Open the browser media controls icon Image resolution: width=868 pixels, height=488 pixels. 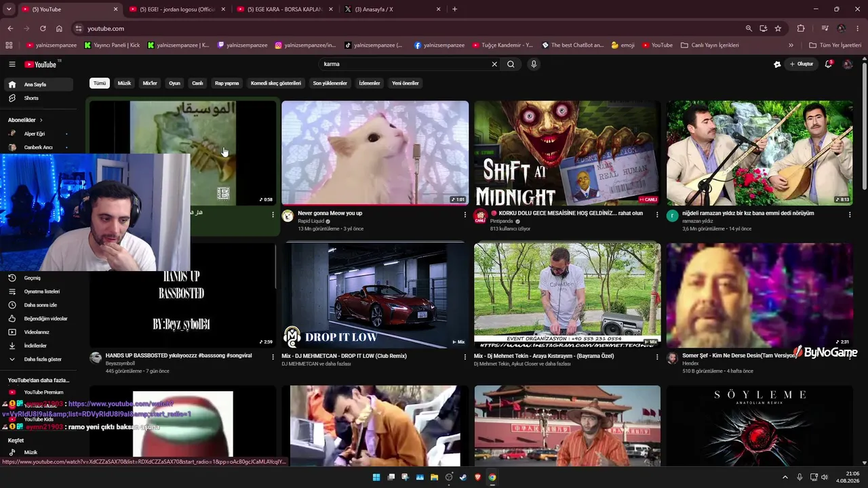click(825, 28)
